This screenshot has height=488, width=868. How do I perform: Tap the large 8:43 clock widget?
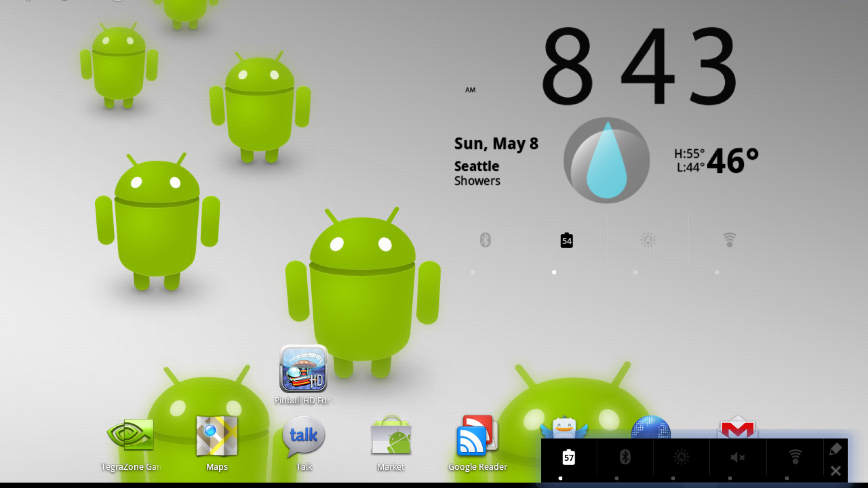639,65
